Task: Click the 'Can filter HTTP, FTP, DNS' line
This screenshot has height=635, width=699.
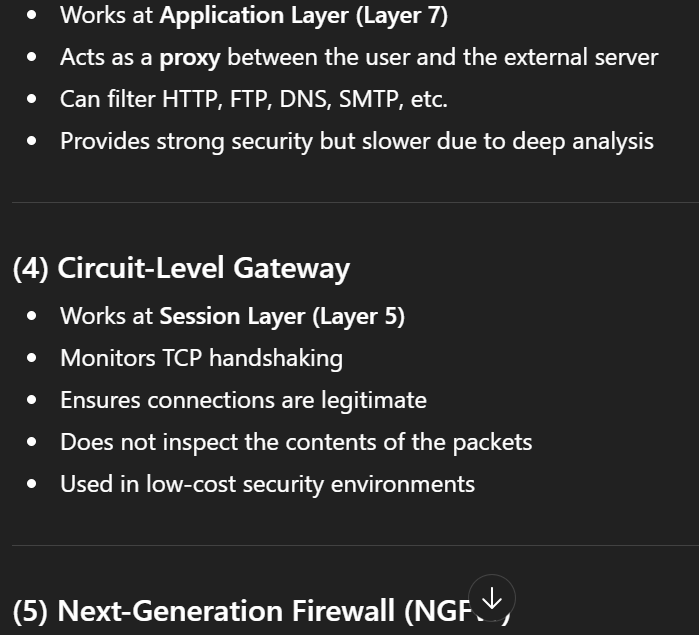Action: [x=254, y=99]
